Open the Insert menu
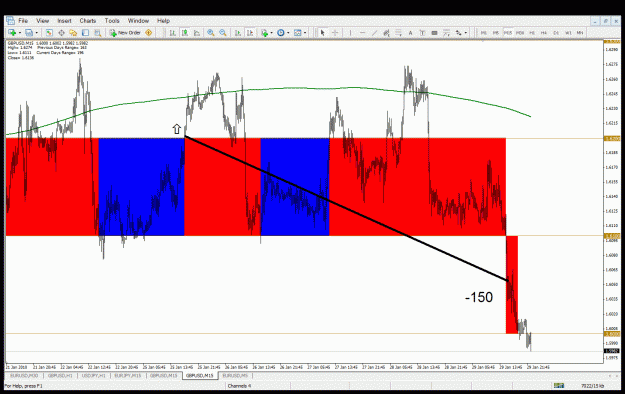 pos(64,21)
